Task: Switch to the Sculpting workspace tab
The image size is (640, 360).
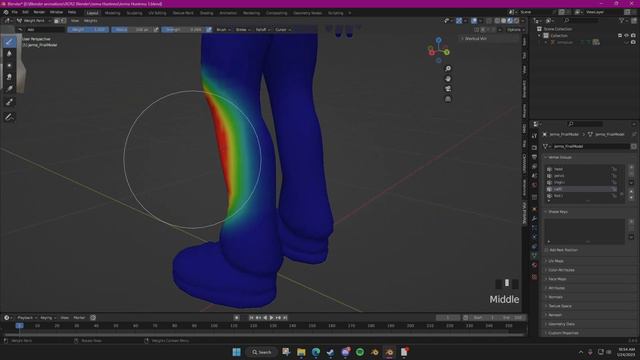Action: 134,13
